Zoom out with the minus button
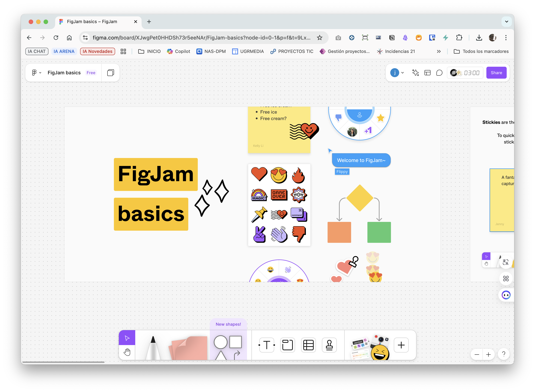This screenshot has width=535, height=392. coord(477,355)
